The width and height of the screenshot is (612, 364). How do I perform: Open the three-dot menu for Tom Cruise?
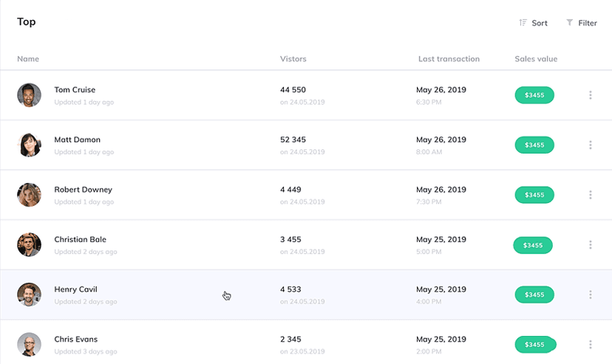[x=590, y=95]
